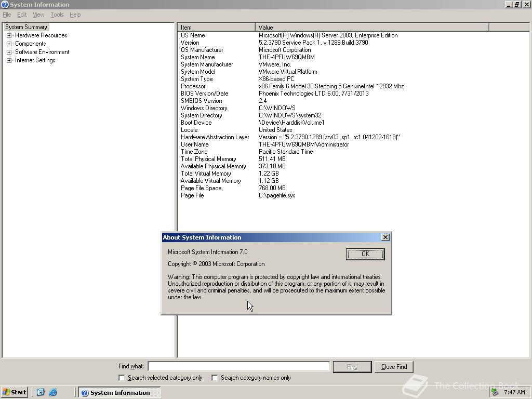Click the System Manufacturer item
532x399 pixels.
click(x=207, y=64)
